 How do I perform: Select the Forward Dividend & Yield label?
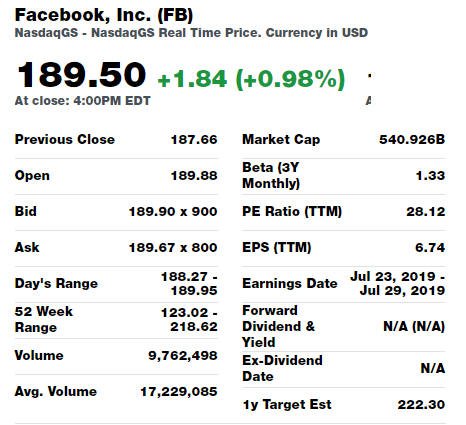click(x=278, y=326)
